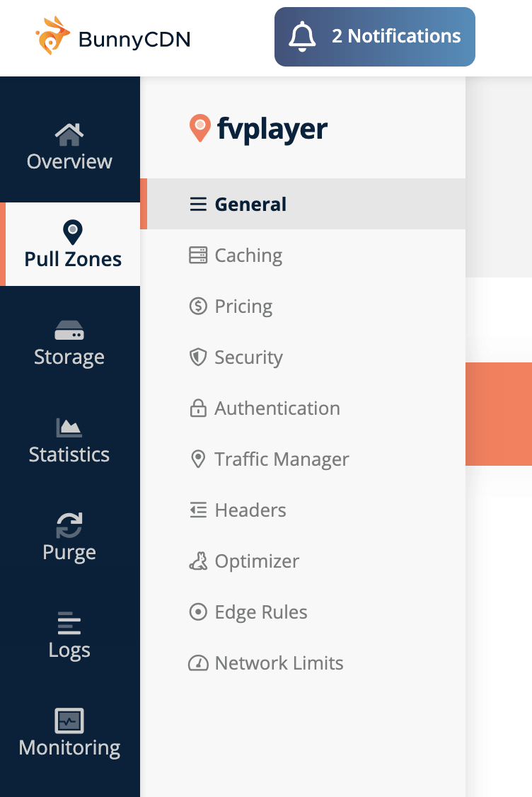Open the Headers section
This screenshot has height=797, width=532.
tap(303, 510)
